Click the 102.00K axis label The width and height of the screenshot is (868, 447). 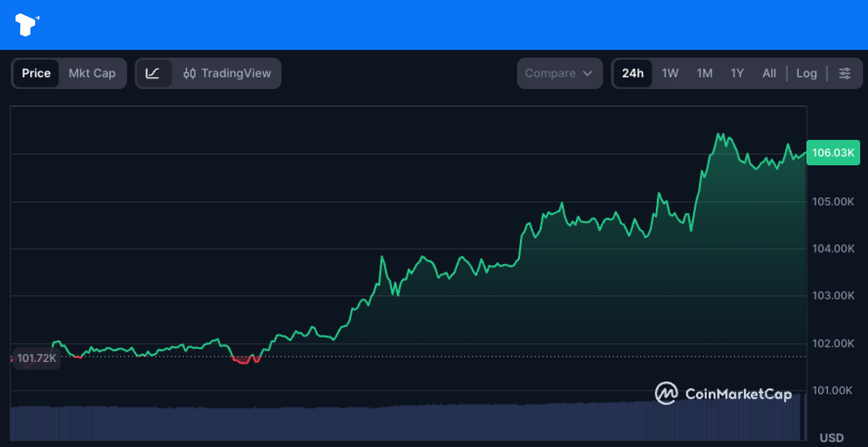point(833,343)
